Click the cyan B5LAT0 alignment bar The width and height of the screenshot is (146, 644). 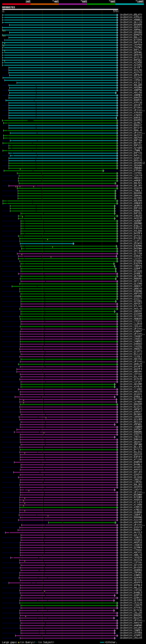coord(60,15)
